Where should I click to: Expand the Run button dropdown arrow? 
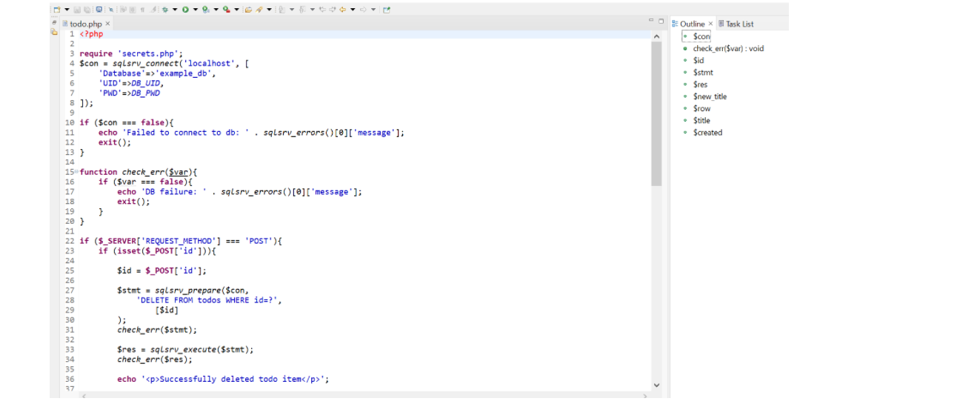(x=196, y=10)
